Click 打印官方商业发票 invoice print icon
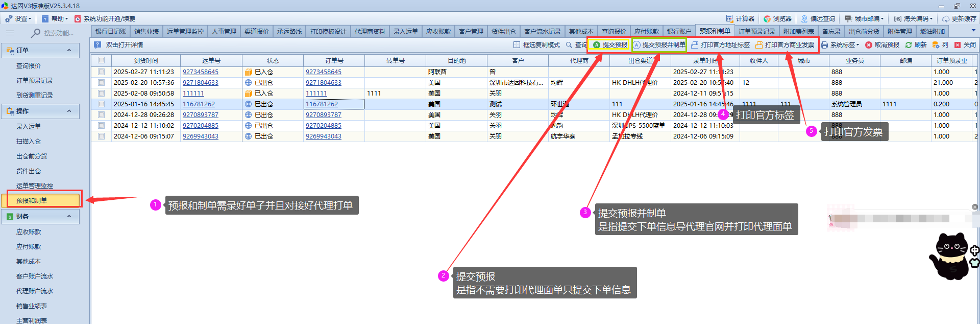980x324 pixels. 759,45
